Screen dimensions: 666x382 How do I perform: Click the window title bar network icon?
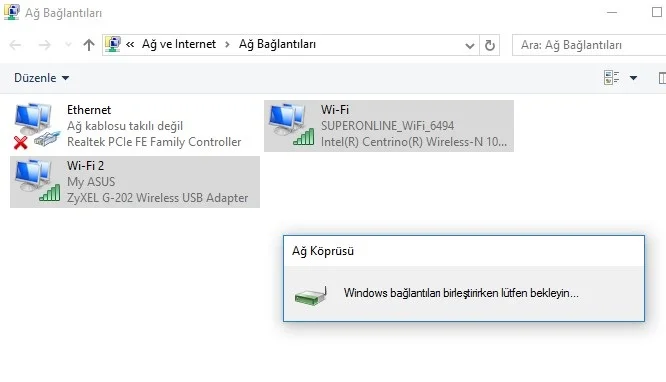pos(11,12)
